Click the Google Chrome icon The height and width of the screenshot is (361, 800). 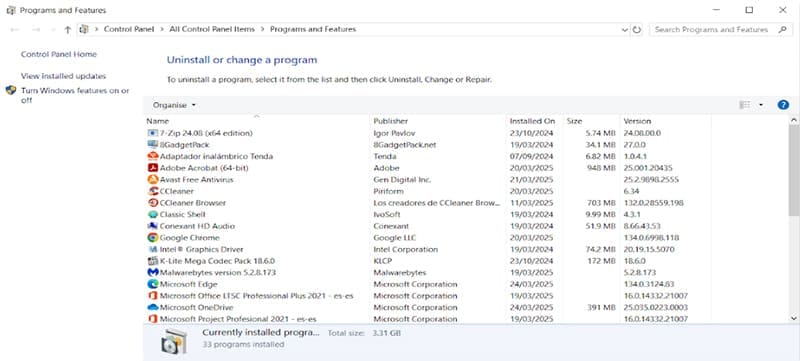[153, 238]
